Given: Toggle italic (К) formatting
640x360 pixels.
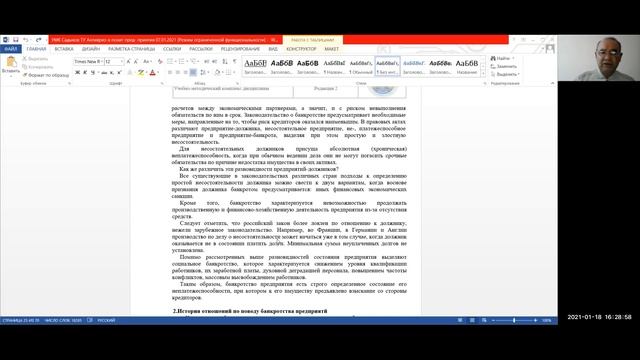Looking at the screenshot, I should click(x=85, y=72).
